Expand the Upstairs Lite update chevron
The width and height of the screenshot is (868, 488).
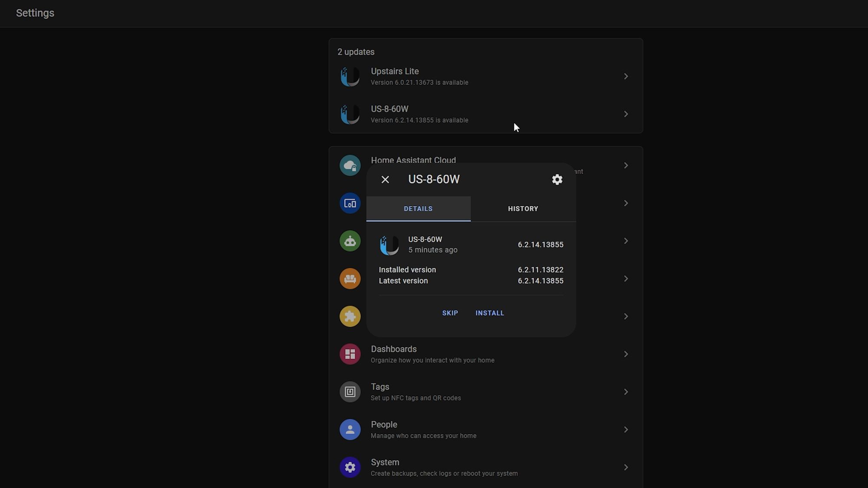coord(626,76)
